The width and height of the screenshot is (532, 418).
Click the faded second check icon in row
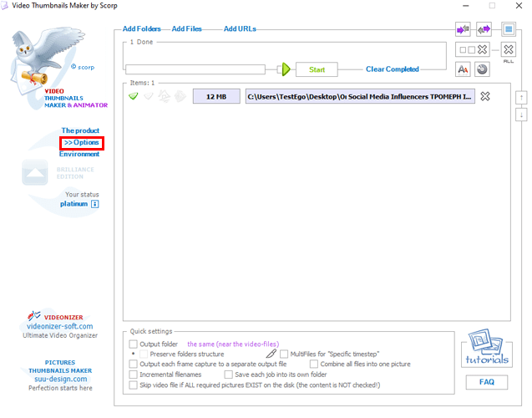149,96
